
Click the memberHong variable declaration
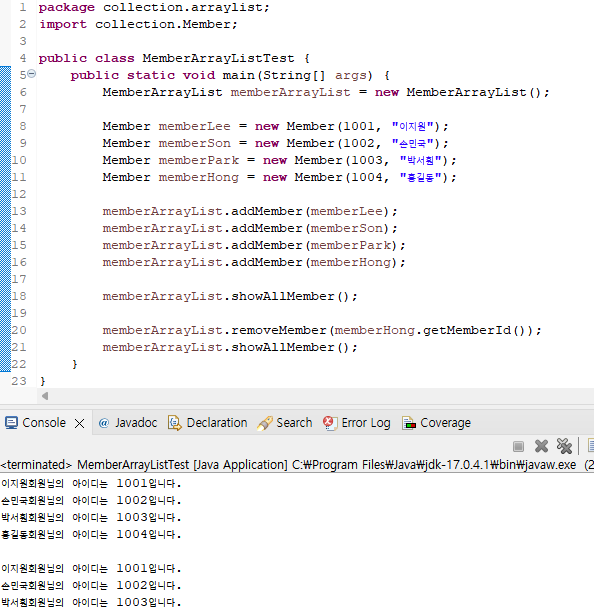(198, 177)
